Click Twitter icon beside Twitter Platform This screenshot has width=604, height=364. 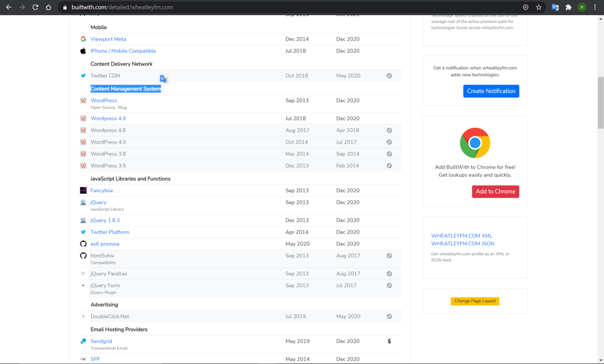[83, 232]
